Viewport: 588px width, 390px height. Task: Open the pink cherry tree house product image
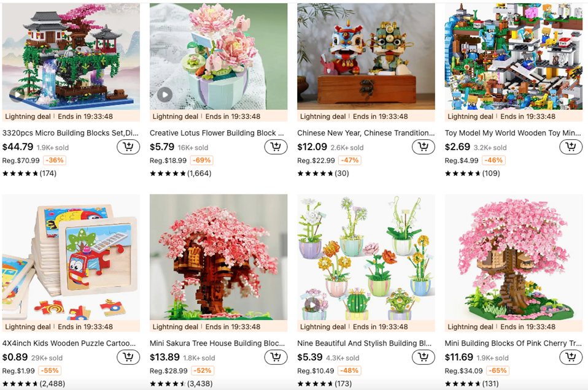point(514,257)
